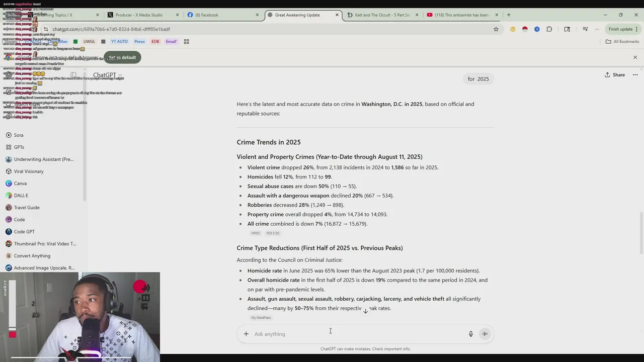The width and height of the screenshot is (644, 362).
Task: Expand the ChatGPT model selector dropdown
Action: click(x=108, y=75)
